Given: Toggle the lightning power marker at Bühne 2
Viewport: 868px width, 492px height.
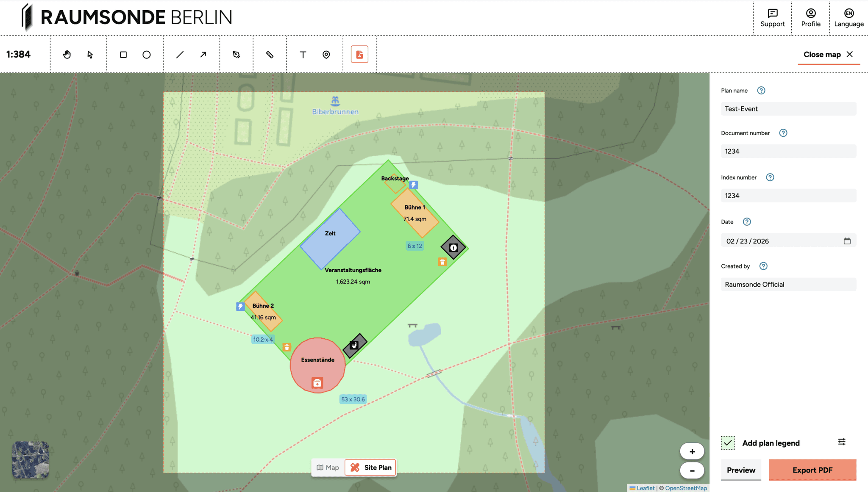Looking at the screenshot, I should click(240, 306).
